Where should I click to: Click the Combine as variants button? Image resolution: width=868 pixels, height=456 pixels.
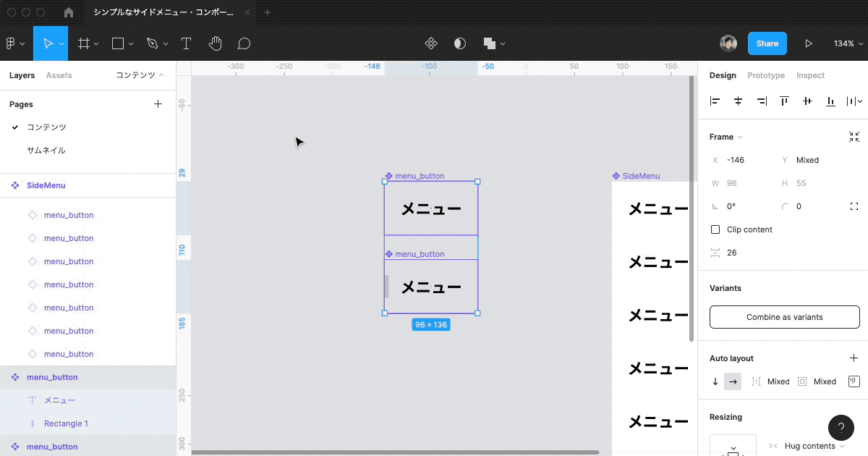coord(784,317)
